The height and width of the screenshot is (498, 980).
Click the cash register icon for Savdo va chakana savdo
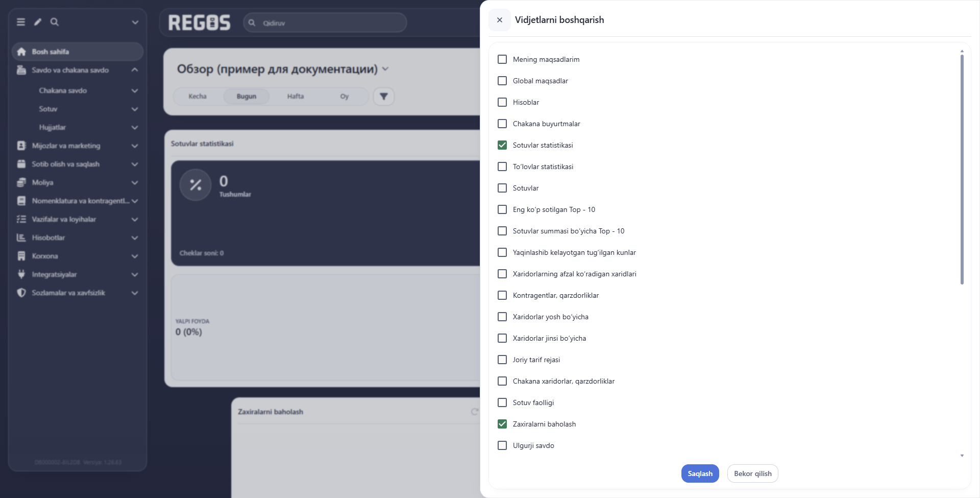tap(21, 70)
